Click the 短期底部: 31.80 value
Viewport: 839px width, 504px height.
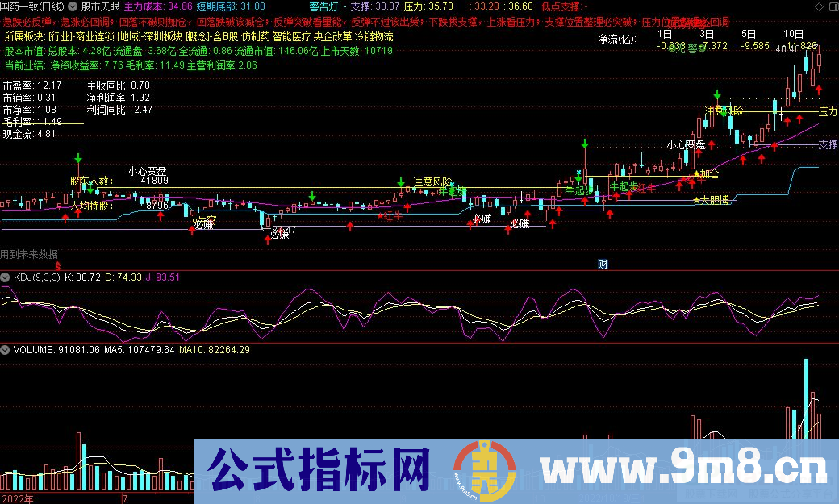pyautogui.click(x=231, y=7)
